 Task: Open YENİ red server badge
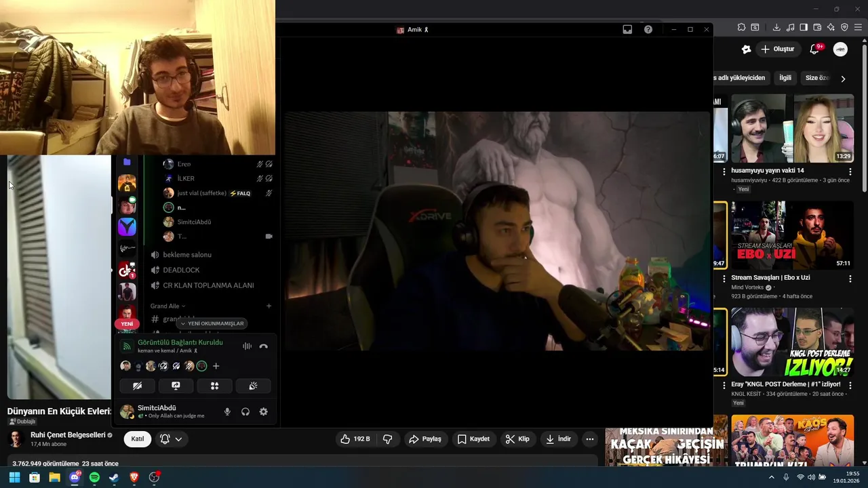[127, 324]
